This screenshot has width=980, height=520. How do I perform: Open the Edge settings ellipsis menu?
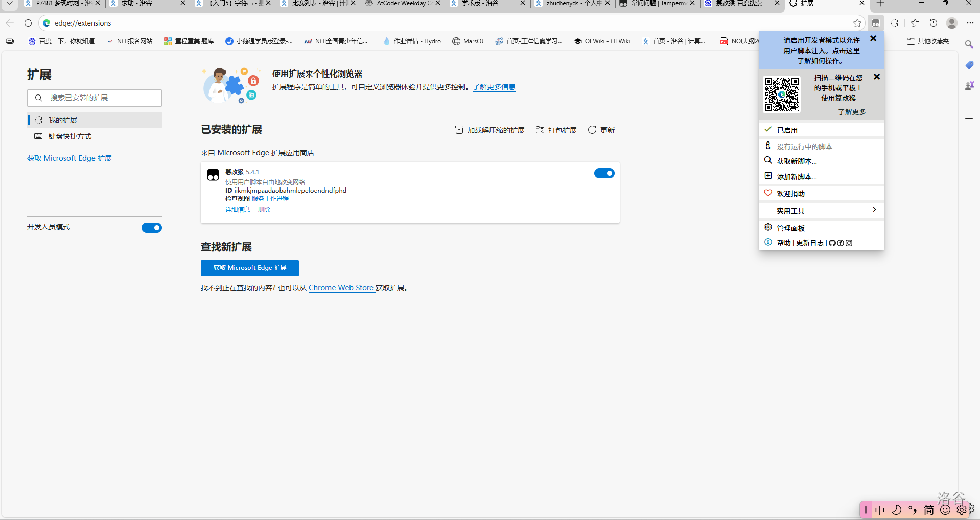pyautogui.click(x=970, y=23)
